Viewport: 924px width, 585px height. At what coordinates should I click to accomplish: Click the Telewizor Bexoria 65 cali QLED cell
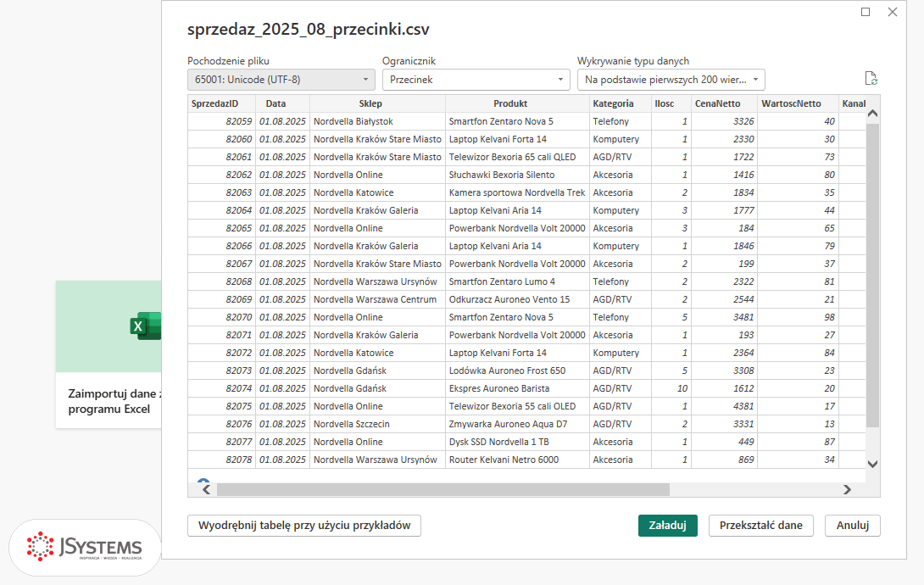517,157
